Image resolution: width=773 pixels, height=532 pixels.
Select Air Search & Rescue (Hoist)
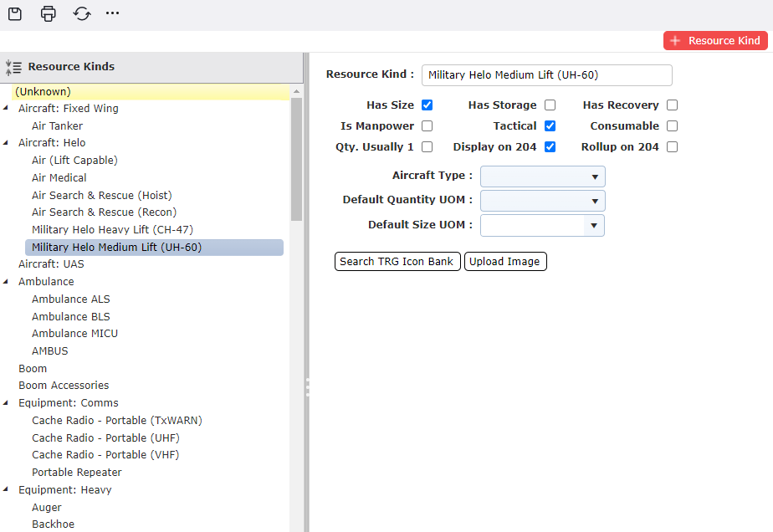click(x=101, y=195)
